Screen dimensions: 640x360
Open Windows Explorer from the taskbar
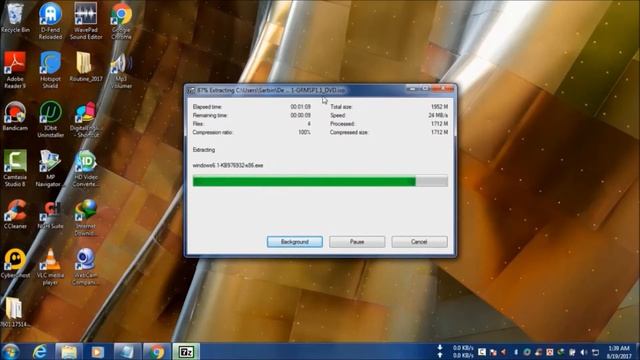(69, 351)
